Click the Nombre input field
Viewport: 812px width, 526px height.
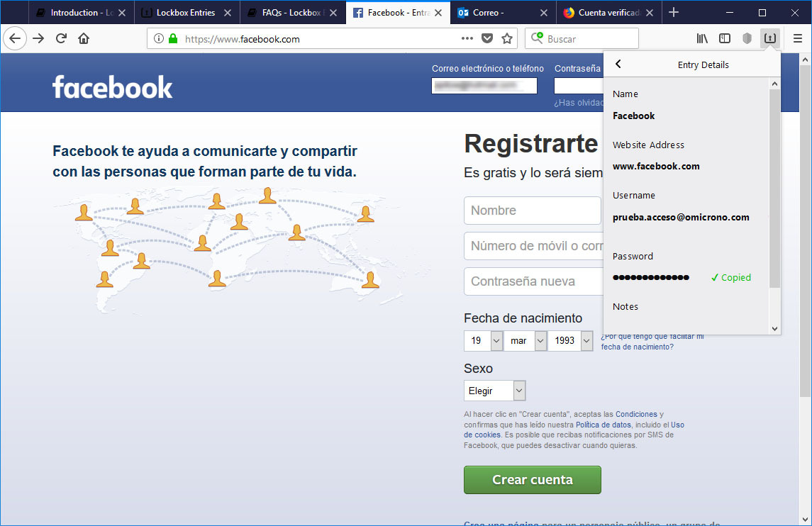click(533, 211)
